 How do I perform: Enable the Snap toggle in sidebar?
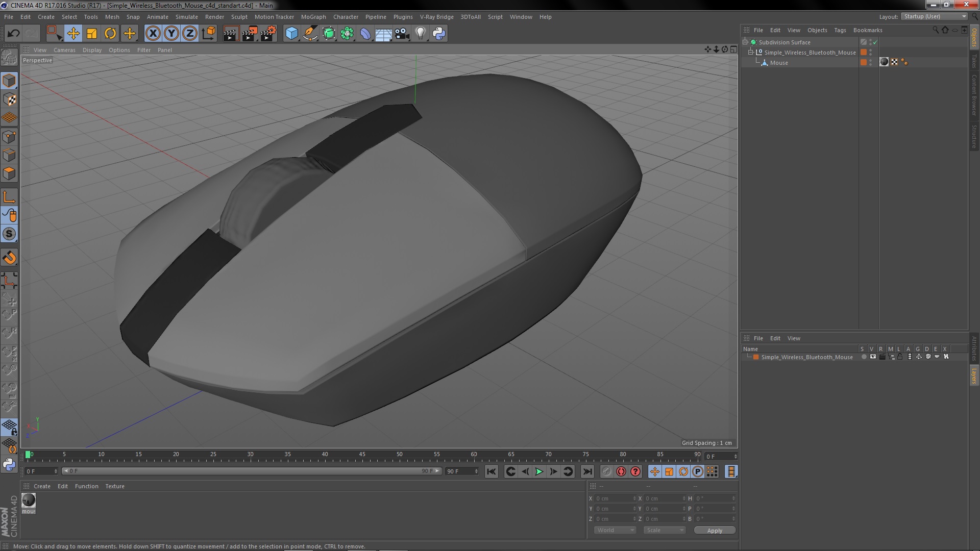pos(9,234)
